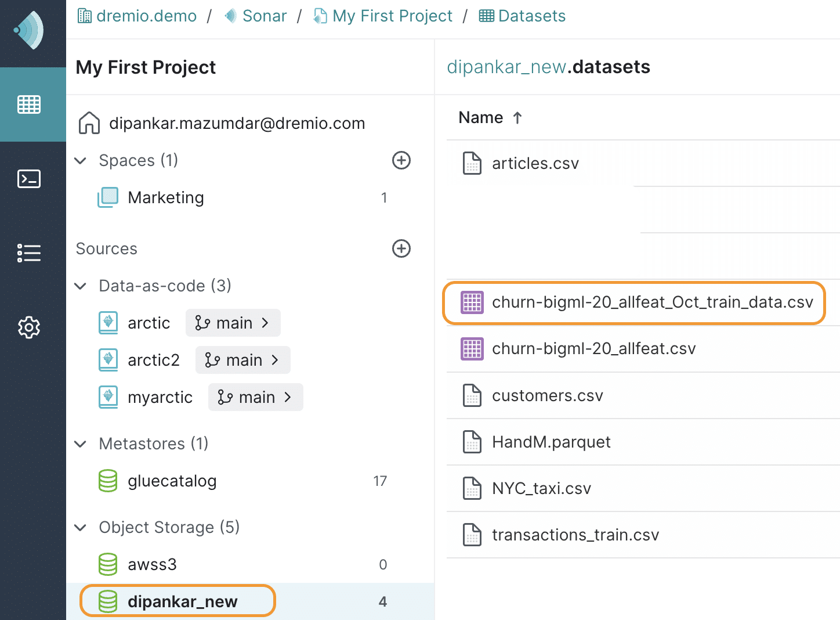The width and height of the screenshot is (840, 620).
Task: Open the project settings gear icon
Action: [x=29, y=327]
